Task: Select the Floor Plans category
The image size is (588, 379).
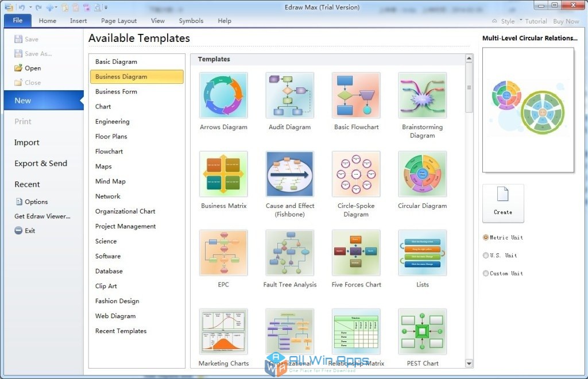Action: pyautogui.click(x=137, y=137)
